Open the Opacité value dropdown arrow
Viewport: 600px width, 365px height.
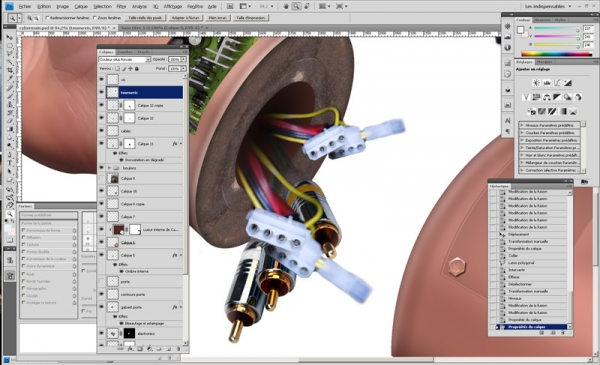point(184,60)
